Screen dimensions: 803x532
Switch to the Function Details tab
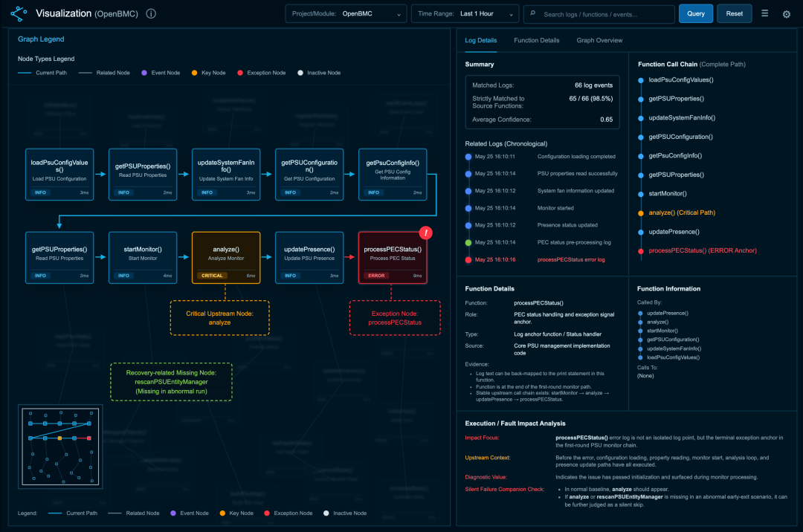coord(537,40)
